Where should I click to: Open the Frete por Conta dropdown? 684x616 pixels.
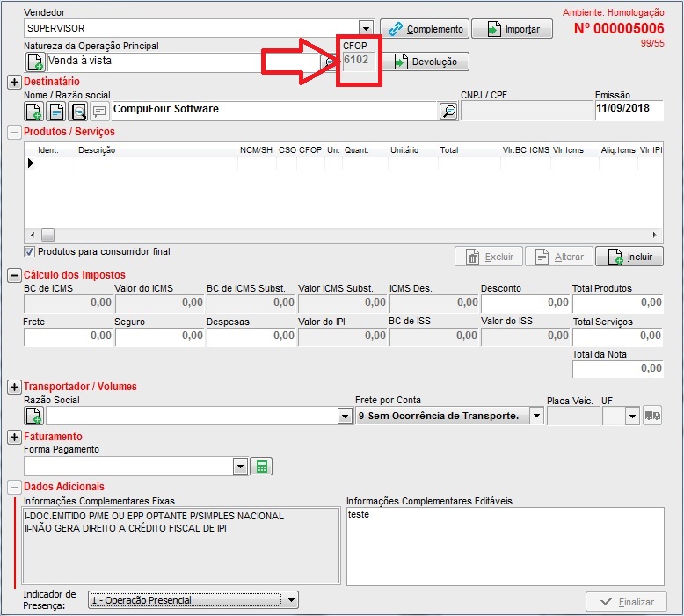pyautogui.click(x=536, y=416)
